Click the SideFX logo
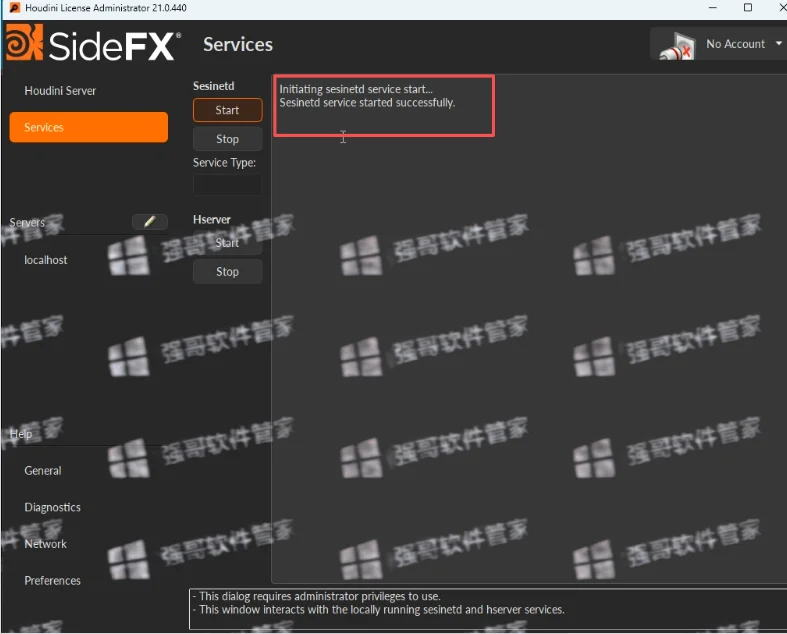This screenshot has width=787, height=634. pos(93,44)
